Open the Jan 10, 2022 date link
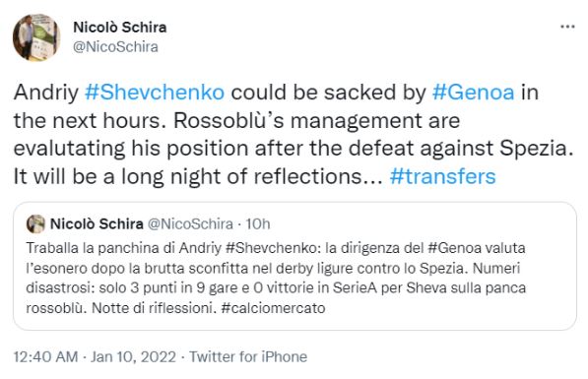Viewport: 588px width, 379px height. click(133, 356)
